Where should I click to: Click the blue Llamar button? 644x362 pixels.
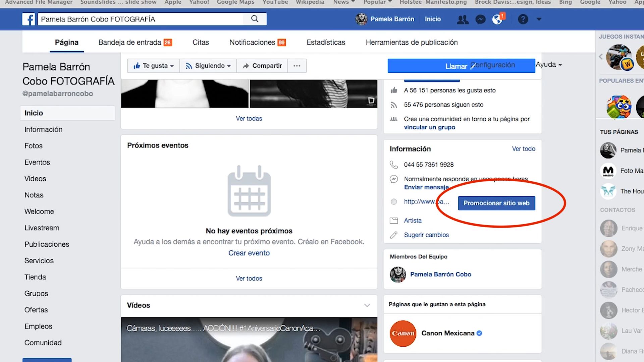(461, 66)
